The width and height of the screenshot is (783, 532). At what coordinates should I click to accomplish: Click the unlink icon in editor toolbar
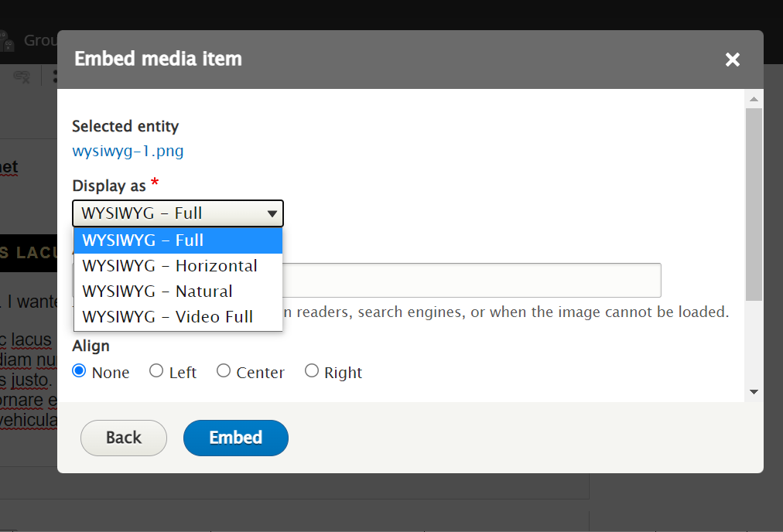(x=22, y=76)
